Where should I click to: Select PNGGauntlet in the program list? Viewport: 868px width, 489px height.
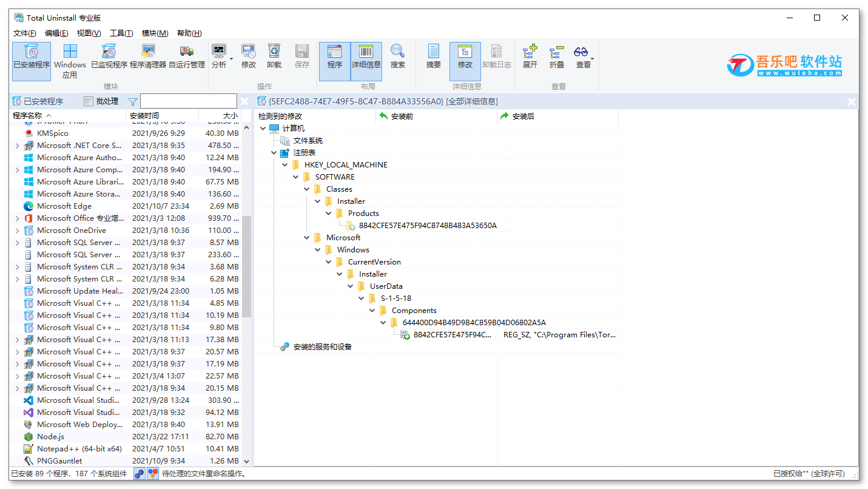pos(59,461)
